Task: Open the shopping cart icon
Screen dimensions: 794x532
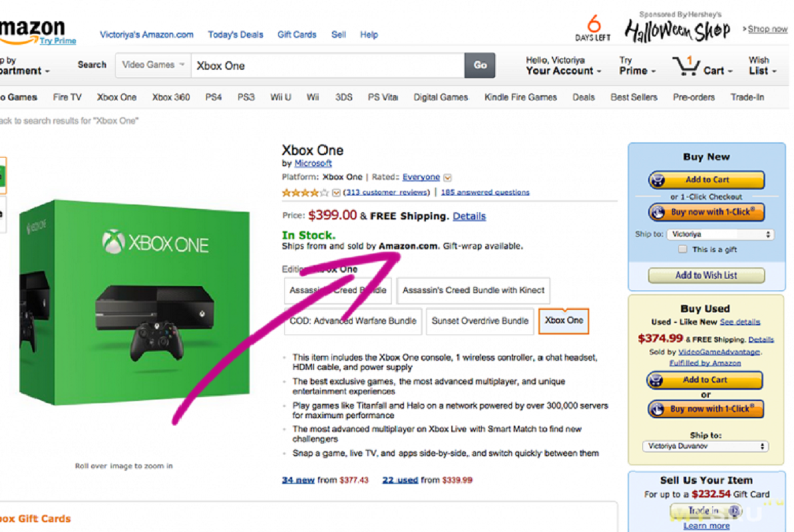Action: tap(686, 66)
